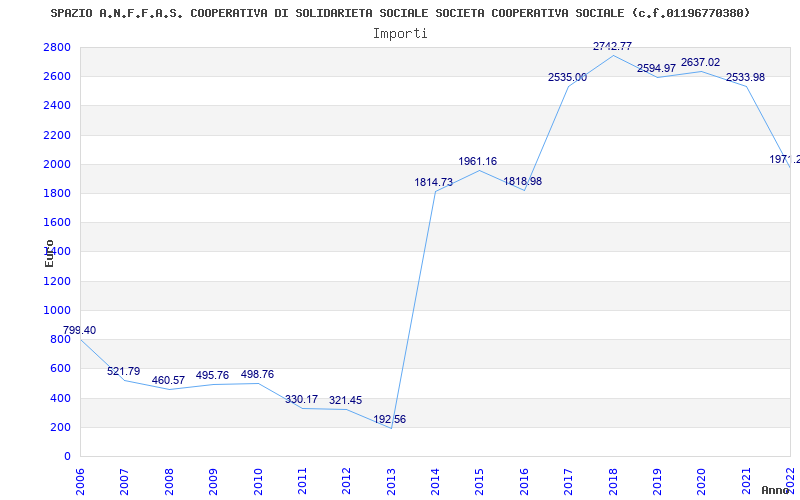Click the y-axis value 0
Screen dimensions: 800x500
tap(67, 456)
